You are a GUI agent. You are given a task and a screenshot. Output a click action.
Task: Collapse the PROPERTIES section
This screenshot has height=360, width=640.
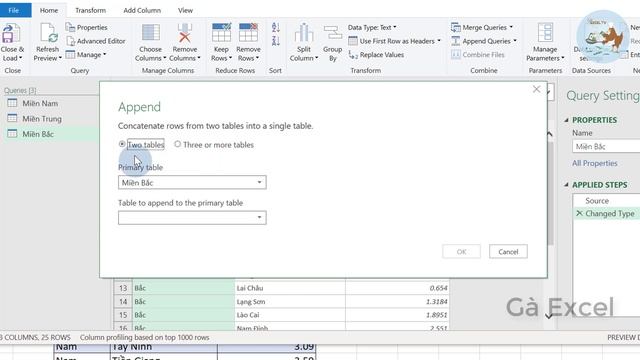(566, 120)
